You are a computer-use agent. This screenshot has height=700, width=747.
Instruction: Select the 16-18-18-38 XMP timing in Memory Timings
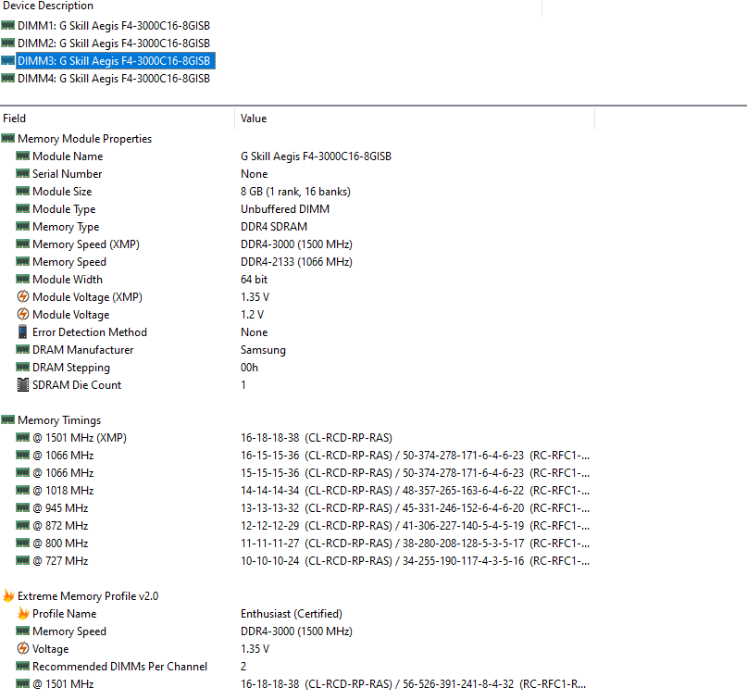317,438
